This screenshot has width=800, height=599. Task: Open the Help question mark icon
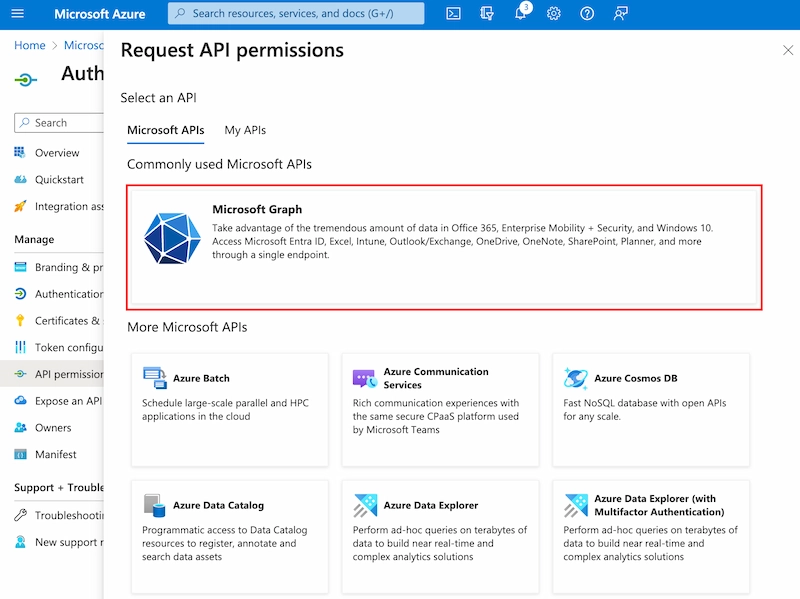587,14
